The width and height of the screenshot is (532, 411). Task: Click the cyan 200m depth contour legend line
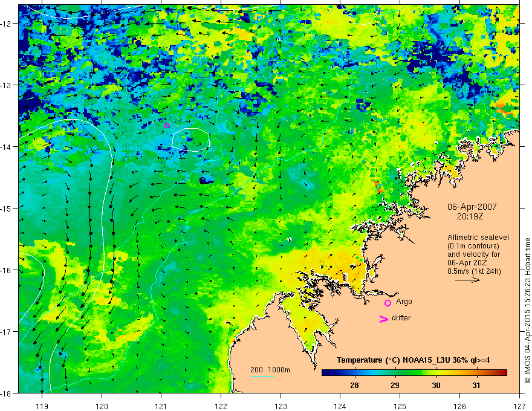tap(262, 376)
